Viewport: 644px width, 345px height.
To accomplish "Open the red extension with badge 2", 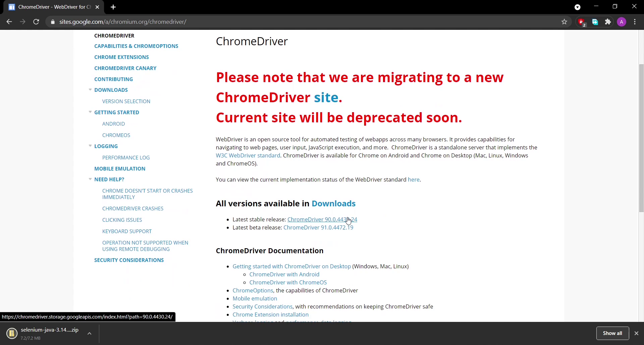I will click(582, 22).
